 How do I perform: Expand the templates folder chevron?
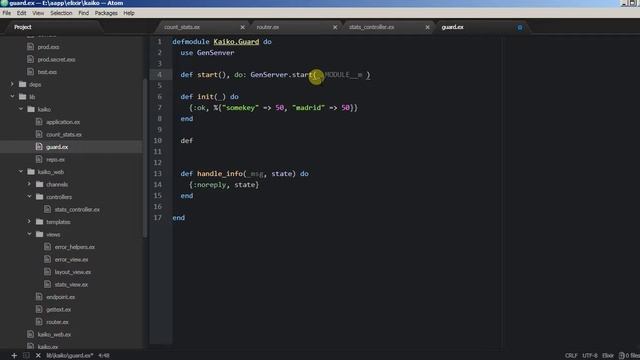(x=29, y=222)
